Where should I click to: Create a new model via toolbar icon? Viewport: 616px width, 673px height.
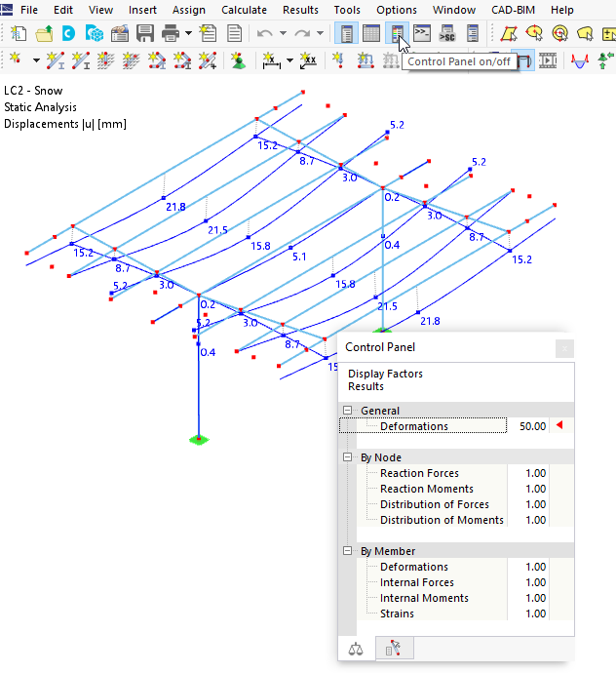tap(18, 33)
